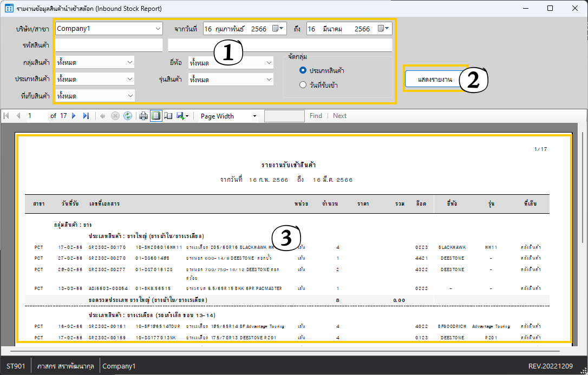Select ประเภทสินค้า grouping radio button
This screenshot has height=375, width=588.
(303, 70)
